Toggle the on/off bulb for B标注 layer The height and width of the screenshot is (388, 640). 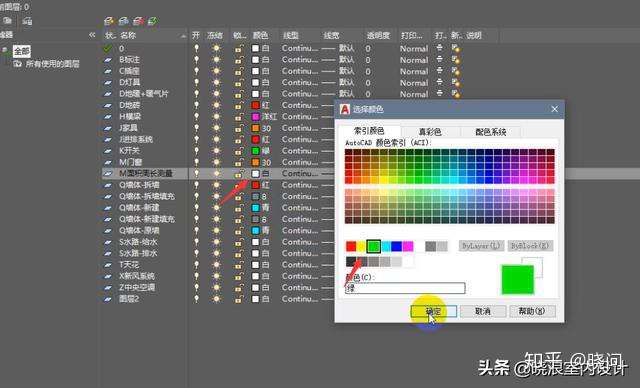[196, 60]
